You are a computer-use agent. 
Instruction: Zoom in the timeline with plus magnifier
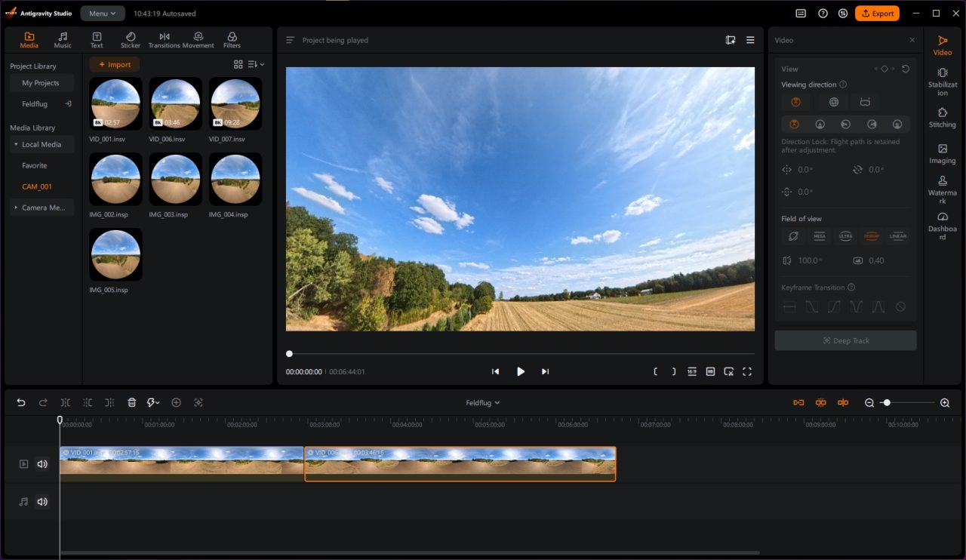point(945,402)
